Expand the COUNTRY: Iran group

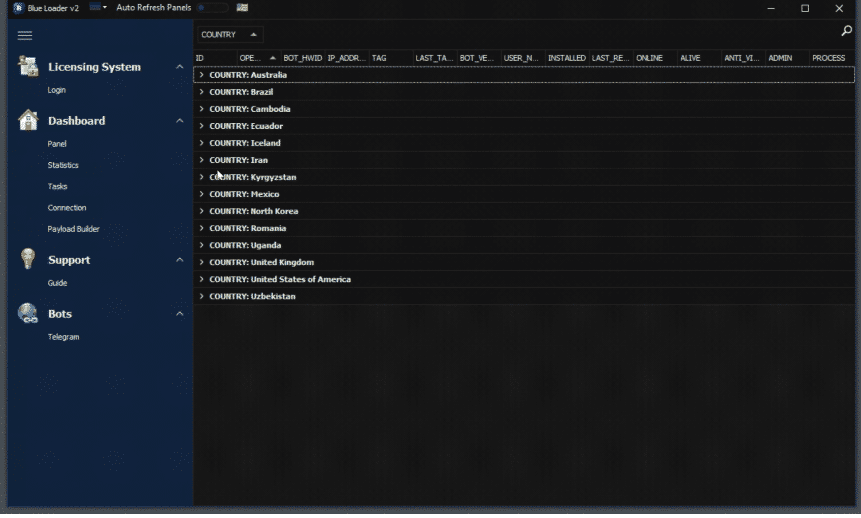click(x=202, y=160)
